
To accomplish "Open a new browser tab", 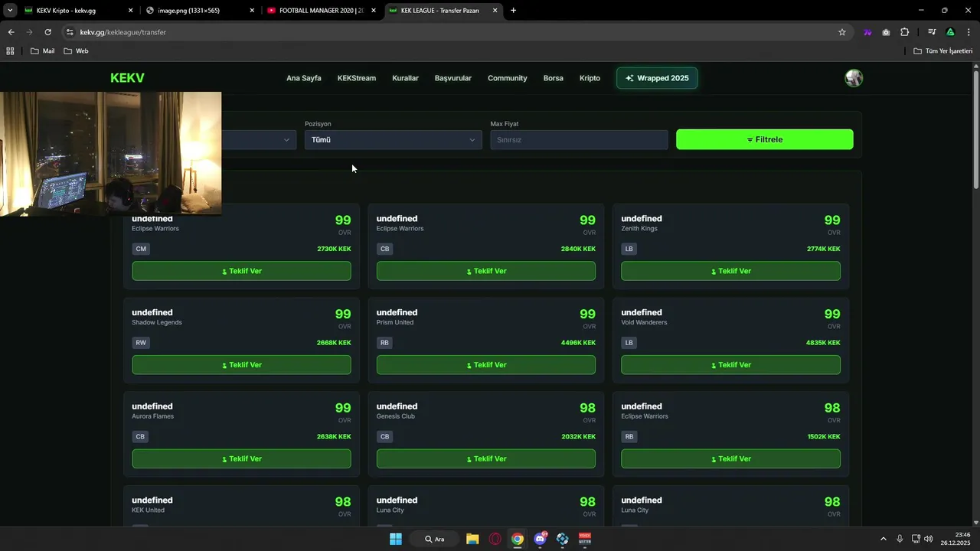I will tap(513, 11).
